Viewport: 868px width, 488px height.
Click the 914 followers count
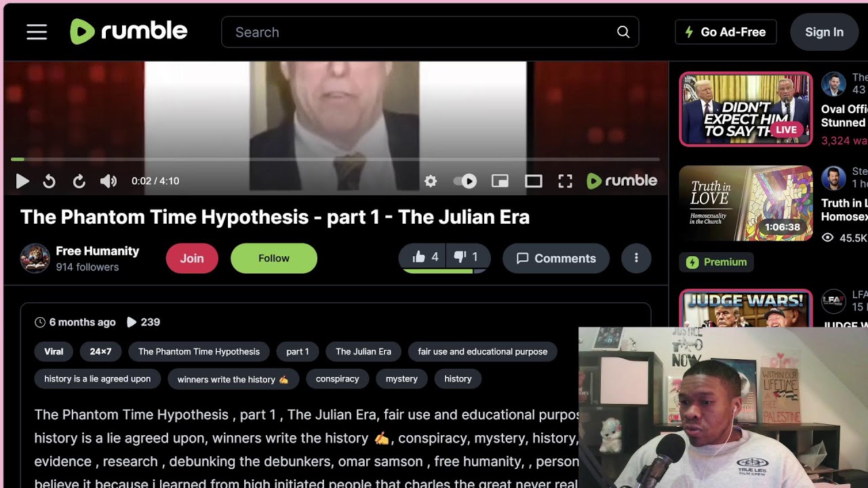[x=87, y=267]
